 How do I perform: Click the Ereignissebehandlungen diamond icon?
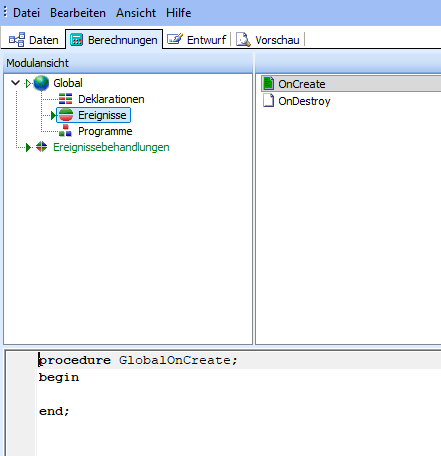click(41, 147)
